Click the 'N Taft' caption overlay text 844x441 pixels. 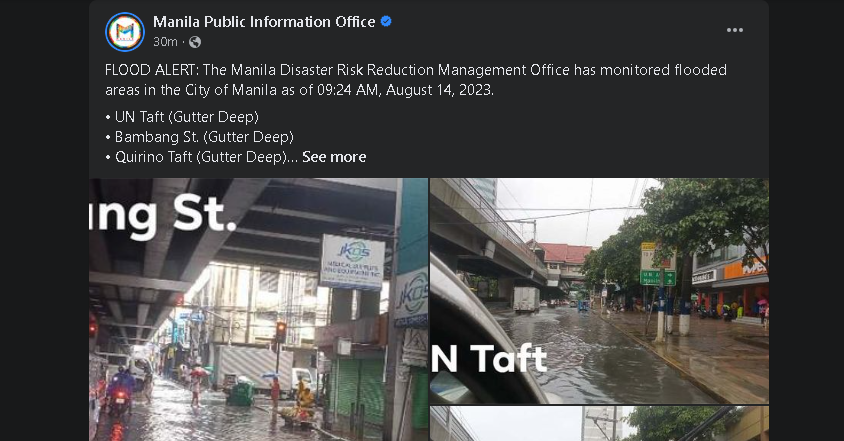click(x=490, y=358)
